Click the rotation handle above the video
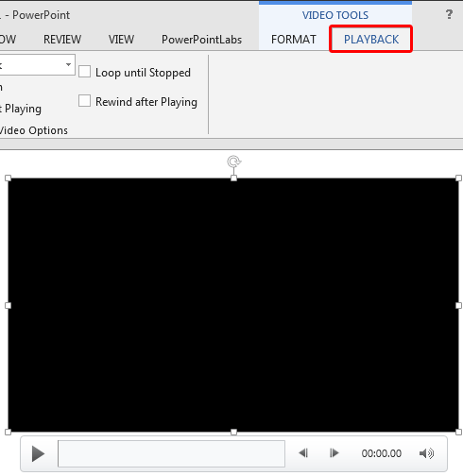Image resolution: width=463 pixels, height=476 pixels. tap(233, 161)
